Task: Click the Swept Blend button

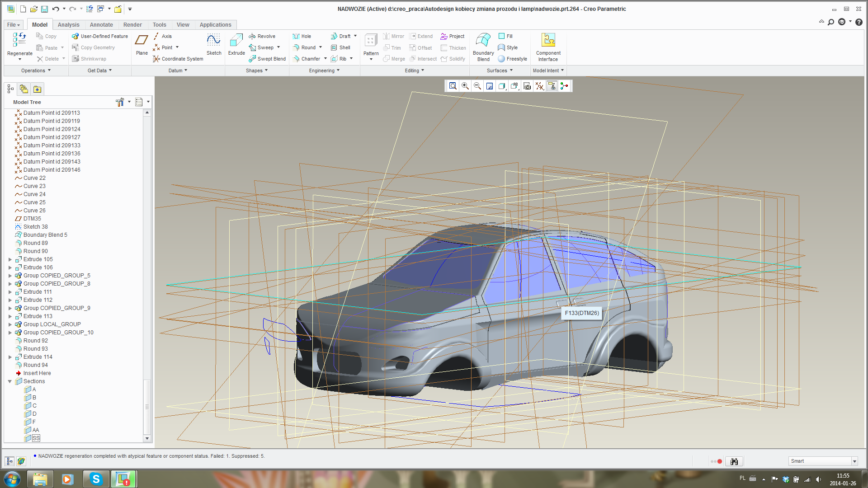Action: coord(267,59)
